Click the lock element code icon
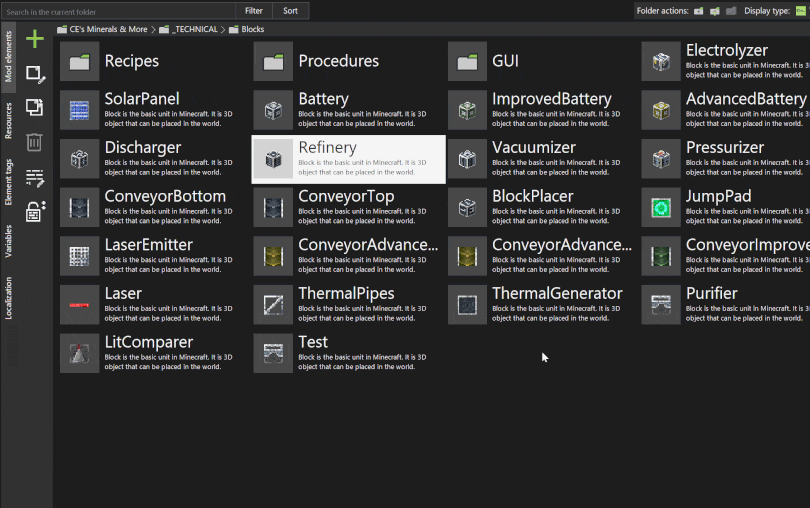The width and height of the screenshot is (810, 508). coord(35,211)
